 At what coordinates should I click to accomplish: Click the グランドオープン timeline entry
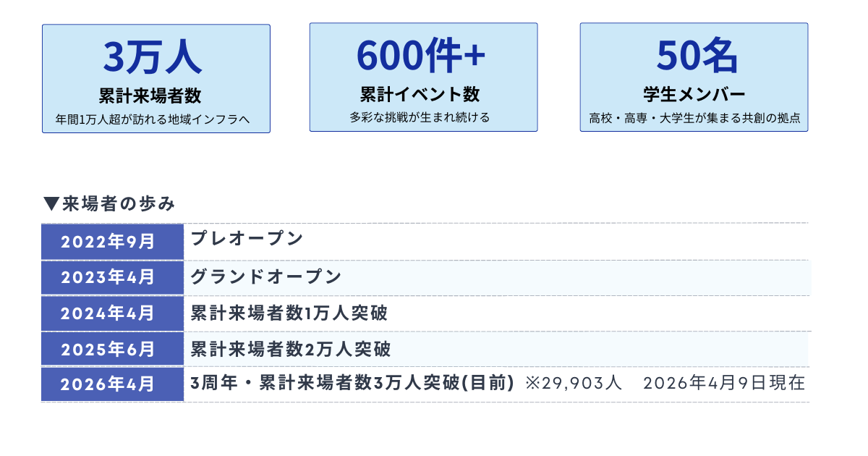(265, 276)
